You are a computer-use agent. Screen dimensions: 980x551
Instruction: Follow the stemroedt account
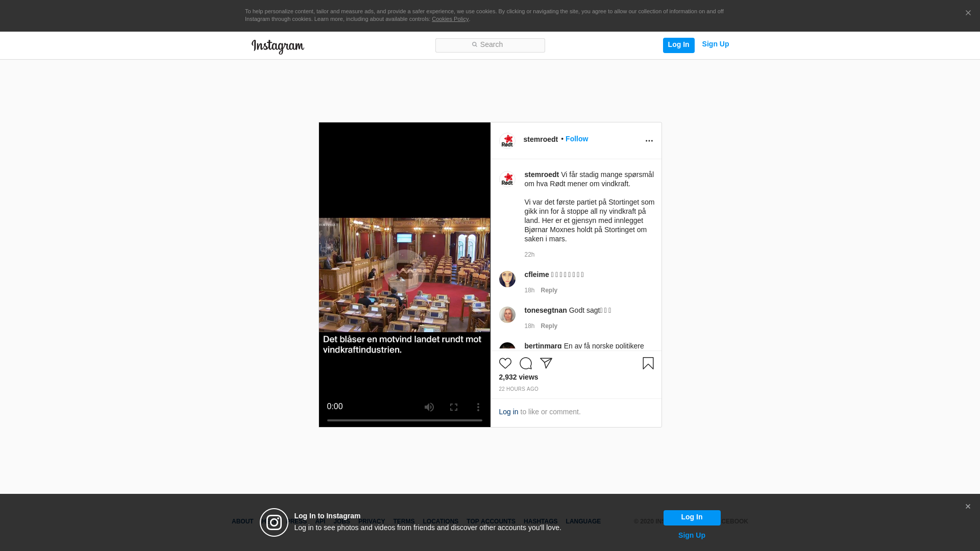pos(576,139)
